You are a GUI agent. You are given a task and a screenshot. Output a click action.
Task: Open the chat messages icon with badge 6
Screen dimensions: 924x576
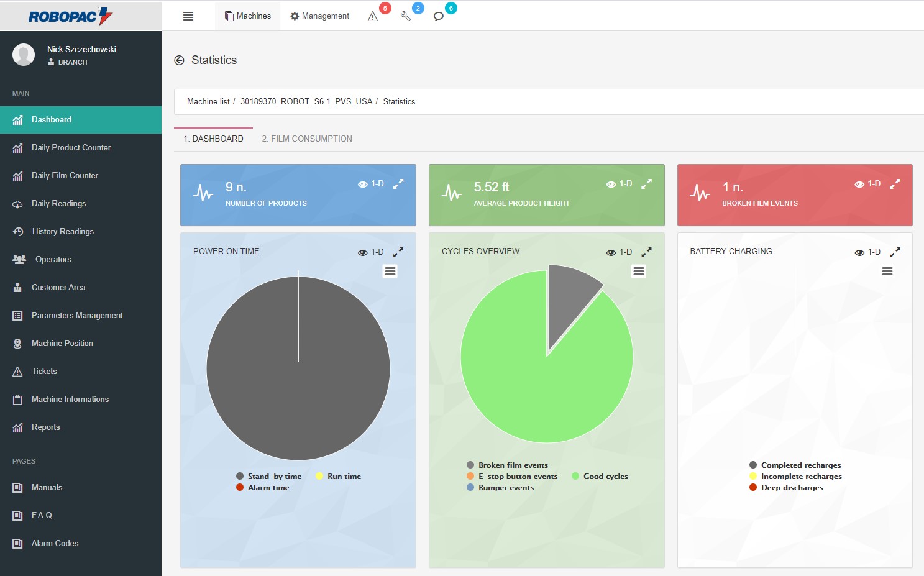tap(439, 16)
